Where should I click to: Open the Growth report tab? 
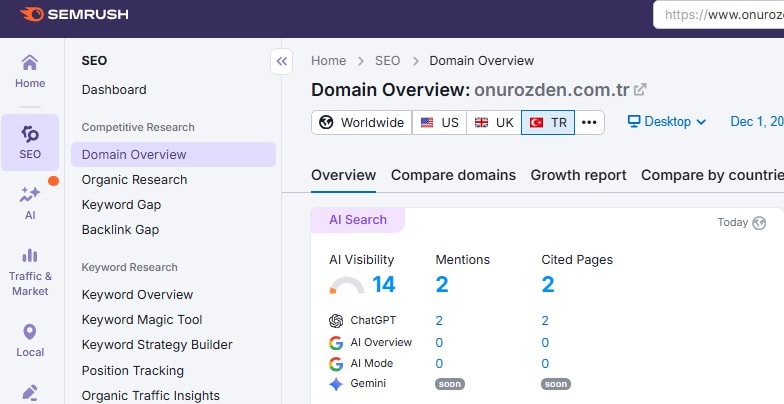pos(578,175)
